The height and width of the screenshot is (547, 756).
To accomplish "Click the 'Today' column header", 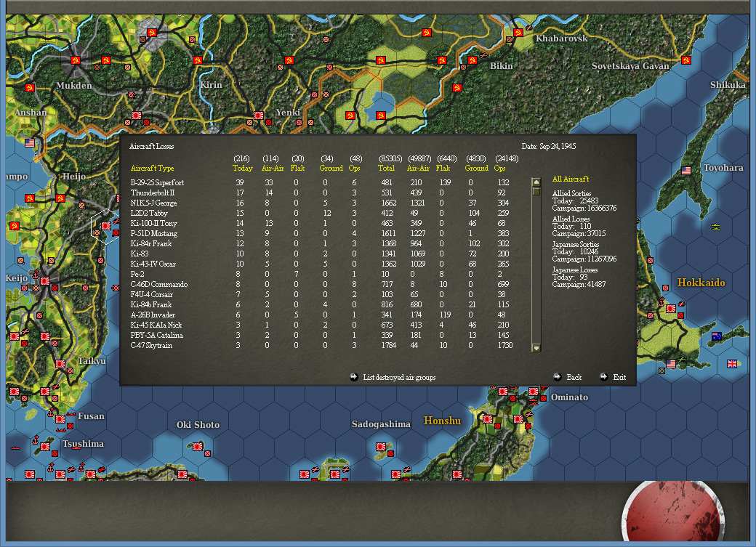I will pos(242,168).
